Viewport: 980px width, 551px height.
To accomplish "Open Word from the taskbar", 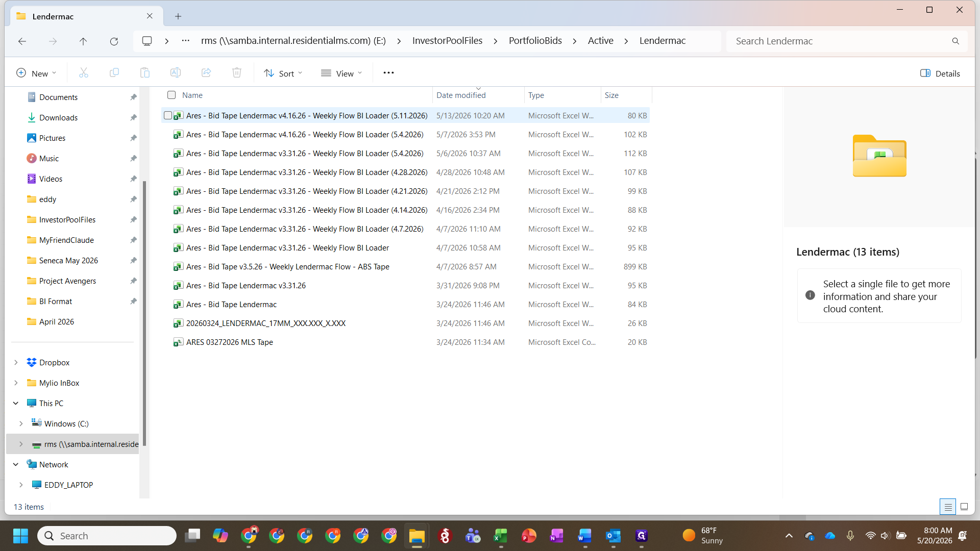I will (585, 536).
